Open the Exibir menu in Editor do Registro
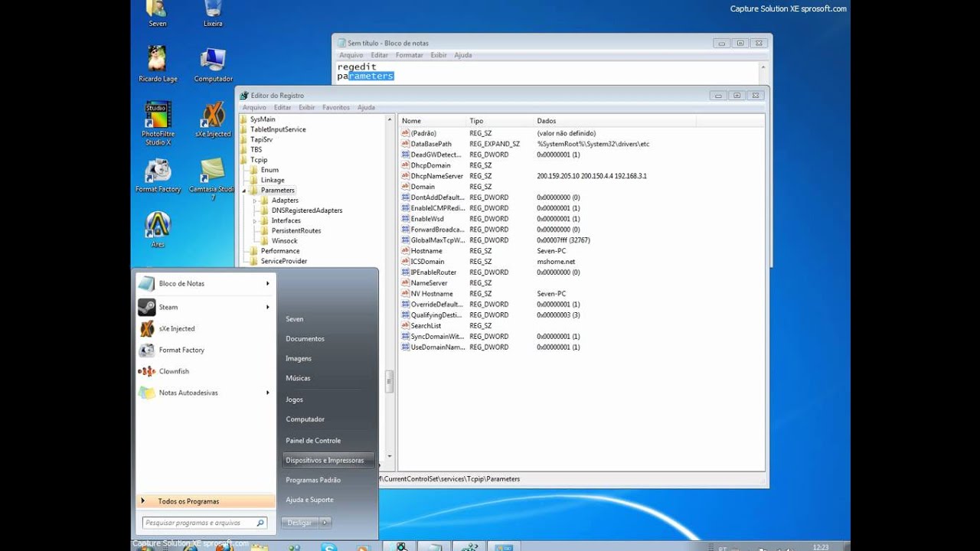Screen dimensions: 980x551 pyautogui.click(x=306, y=108)
